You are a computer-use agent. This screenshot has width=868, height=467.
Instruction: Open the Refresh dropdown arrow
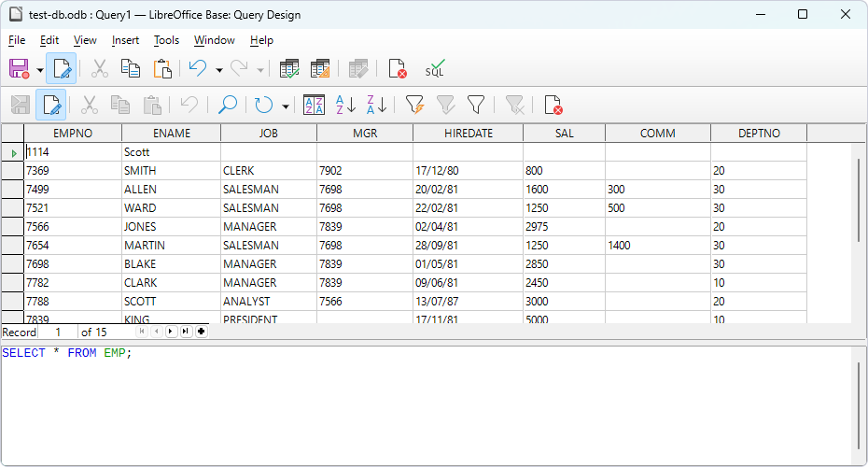pyautogui.click(x=286, y=106)
